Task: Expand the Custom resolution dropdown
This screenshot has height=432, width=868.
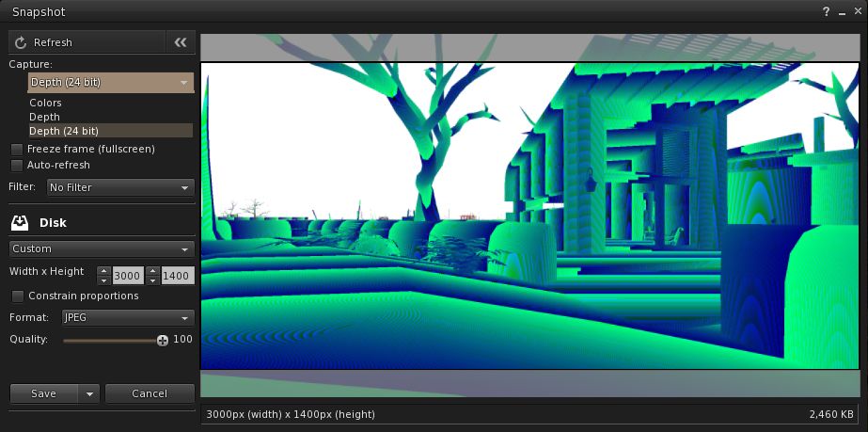Action: pos(101,249)
